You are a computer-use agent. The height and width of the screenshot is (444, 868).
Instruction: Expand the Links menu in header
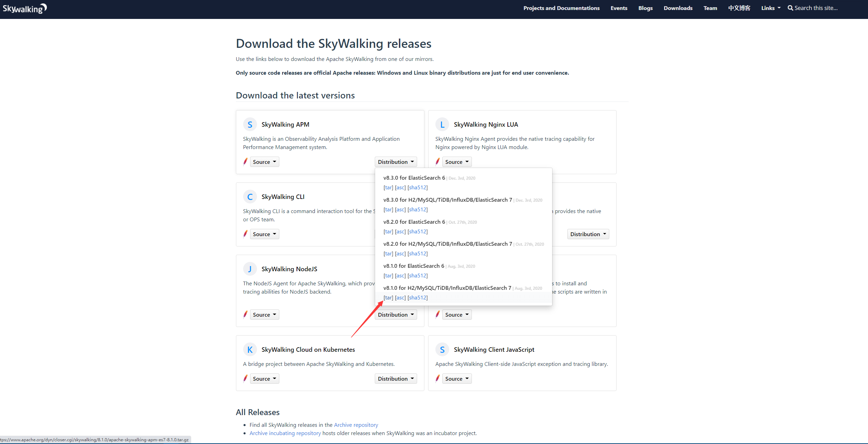[x=771, y=8]
